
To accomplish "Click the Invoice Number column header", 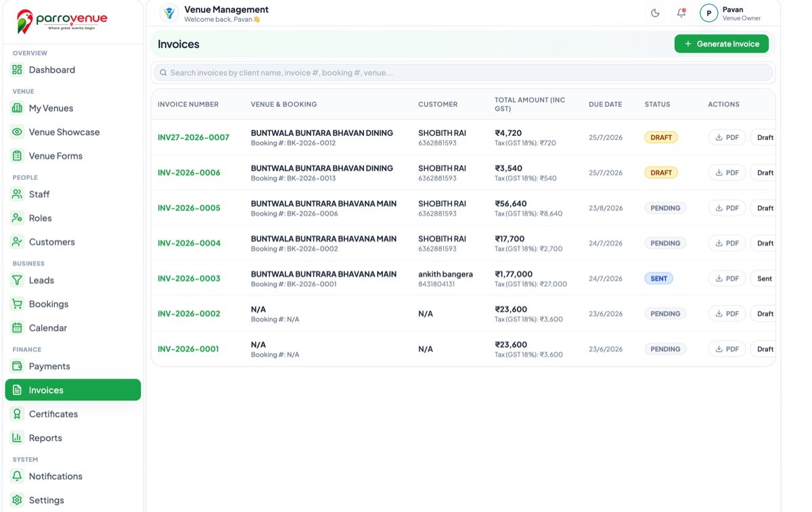I will (188, 104).
